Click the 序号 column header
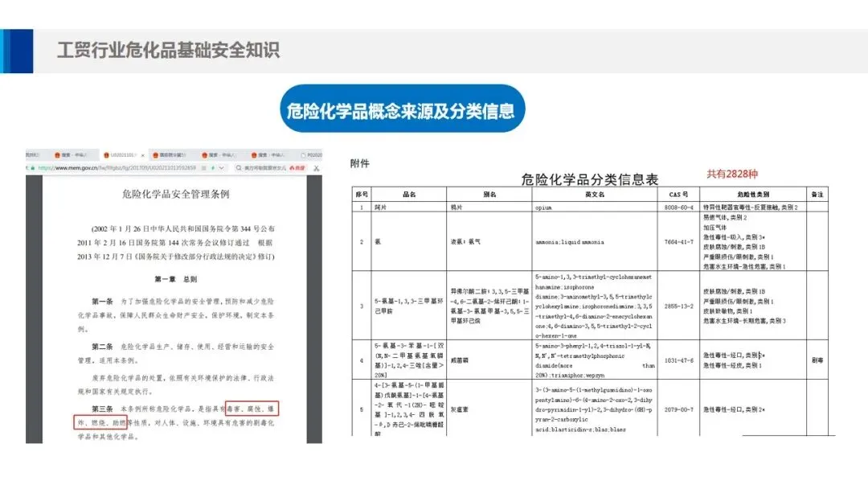This screenshot has width=868, height=489. click(362, 195)
